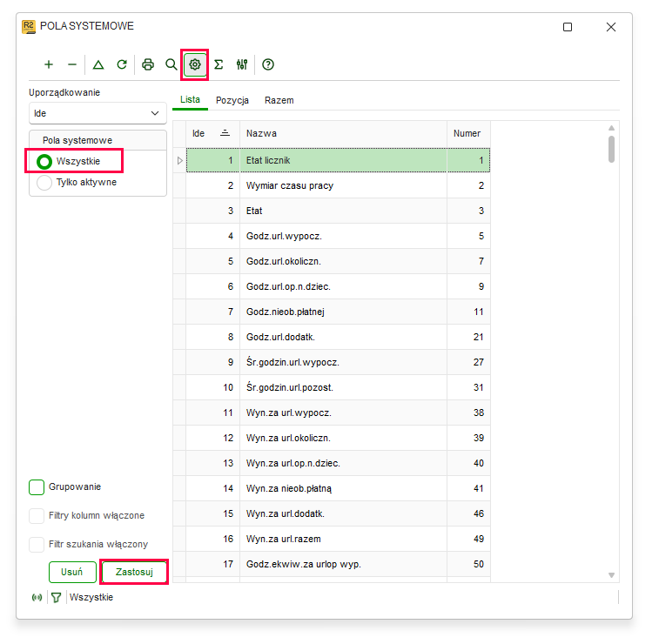Viewport: 659px width, 644px height.
Task: Select the Wyn.za url.wypocz. row
Action: pyautogui.click(x=338, y=413)
